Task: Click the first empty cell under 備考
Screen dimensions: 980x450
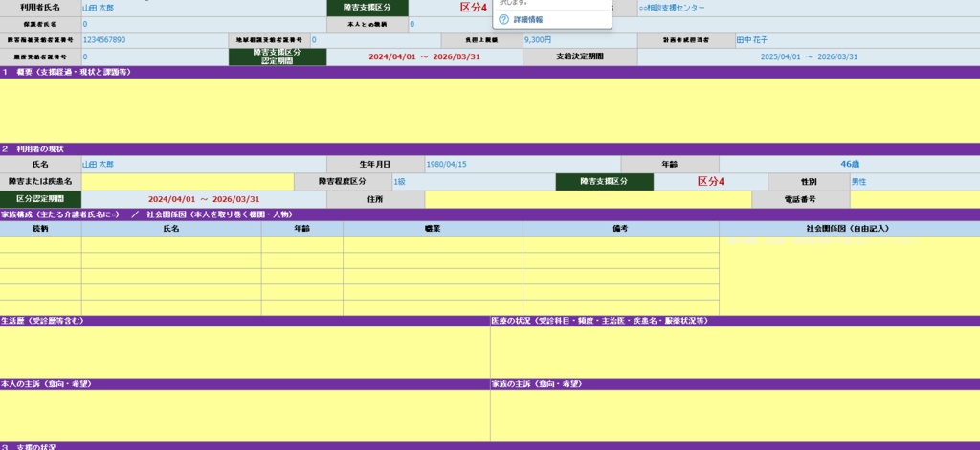Action: pyautogui.click(x=620, y=245)
